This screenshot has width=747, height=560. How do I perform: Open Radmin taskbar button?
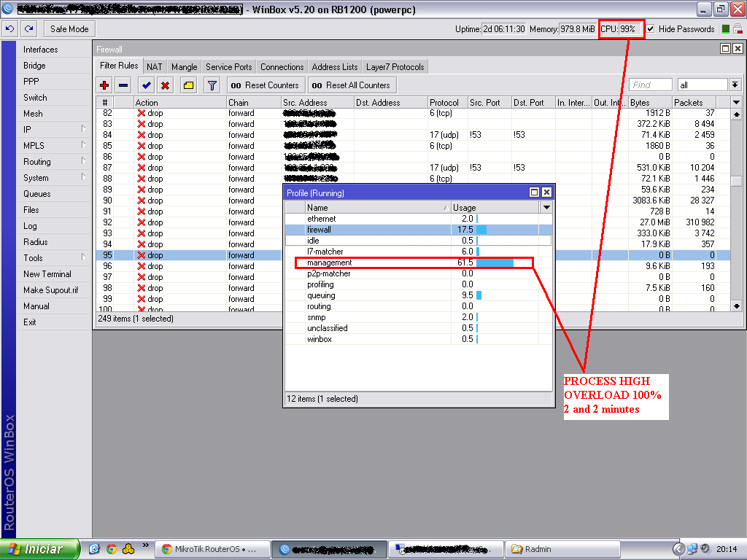[563, 549]
